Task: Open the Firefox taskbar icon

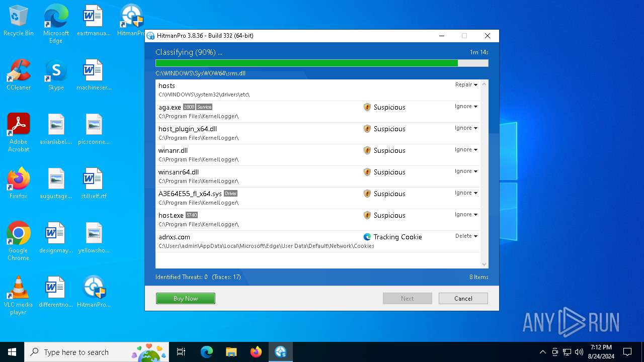Action: pos(256,352)
